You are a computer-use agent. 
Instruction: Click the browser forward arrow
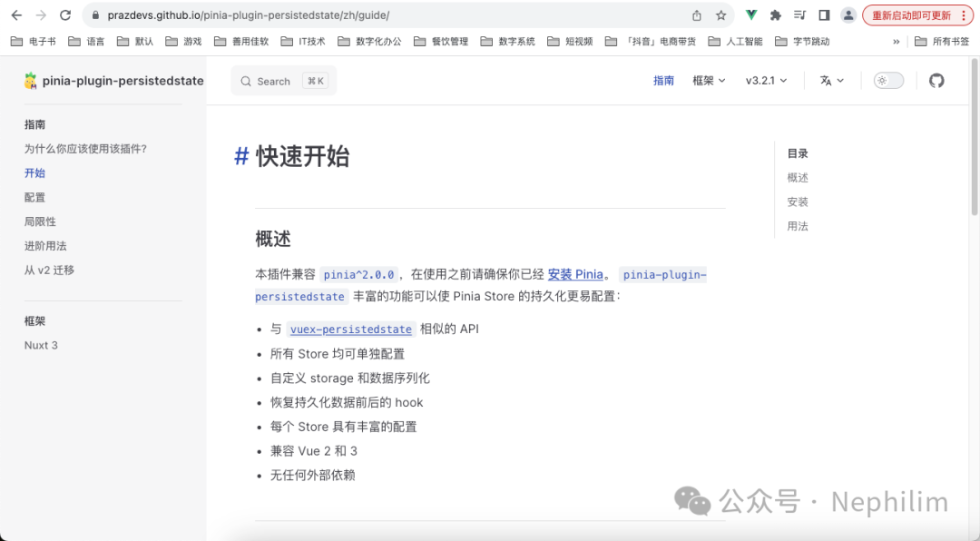(41, 15)
